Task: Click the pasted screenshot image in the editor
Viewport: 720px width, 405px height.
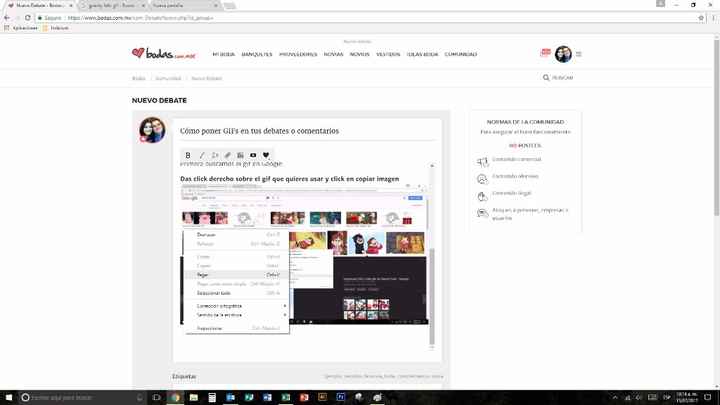Action: coord(304,255)
